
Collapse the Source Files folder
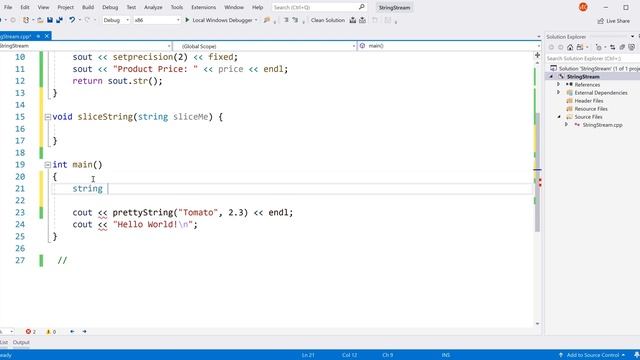(559, 117)
